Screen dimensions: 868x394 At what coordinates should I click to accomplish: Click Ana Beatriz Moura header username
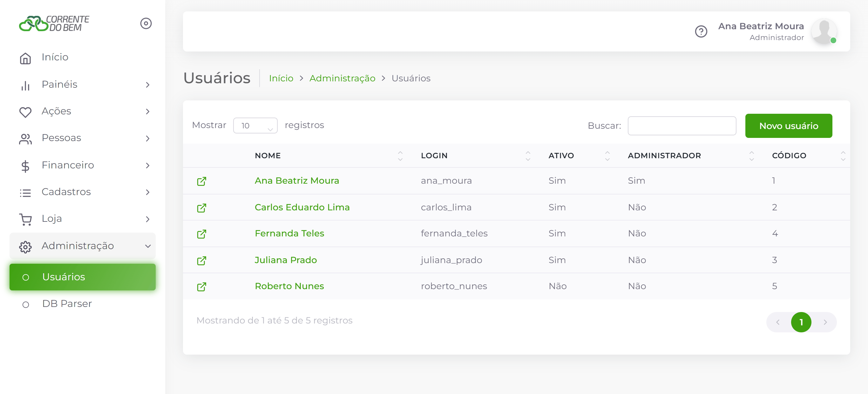[x=761, y=26]
